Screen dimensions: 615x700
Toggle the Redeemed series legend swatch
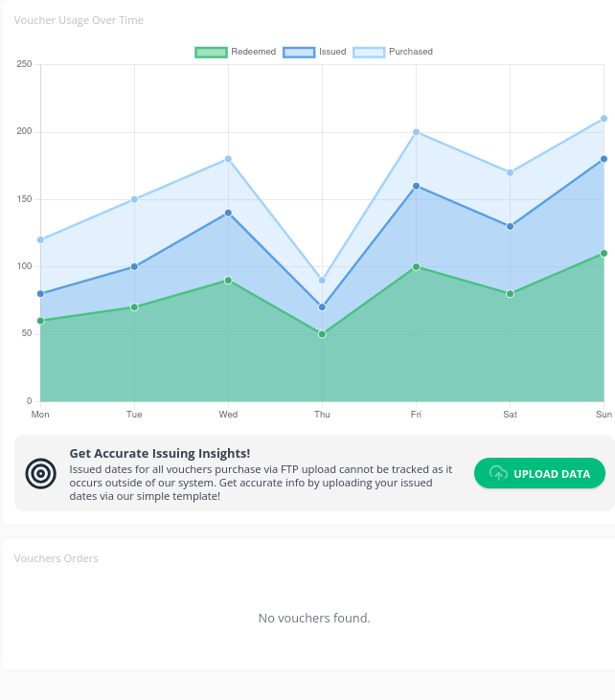pos(211,52)
